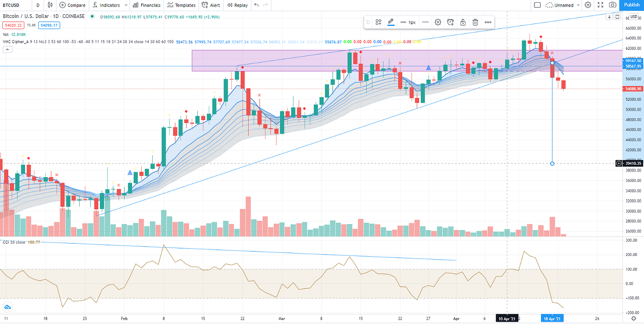Open more options three-dots menu
This screenshot has width=644, height=324.
point(488,22)
